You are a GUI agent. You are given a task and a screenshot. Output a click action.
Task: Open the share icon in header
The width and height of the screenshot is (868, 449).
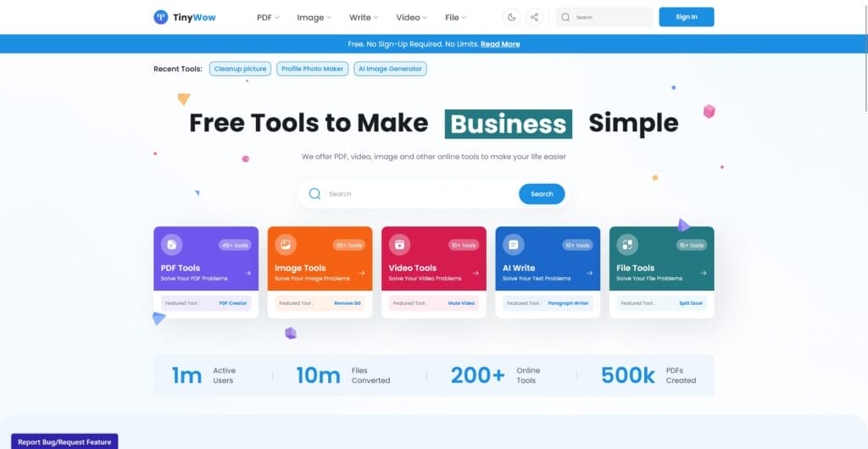[x=534, y=17]
